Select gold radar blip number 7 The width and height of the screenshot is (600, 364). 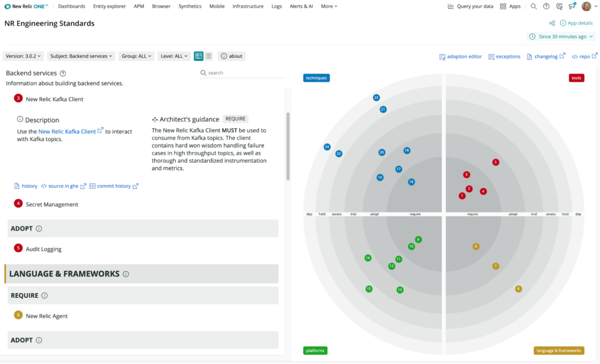(x=496, y=266)
